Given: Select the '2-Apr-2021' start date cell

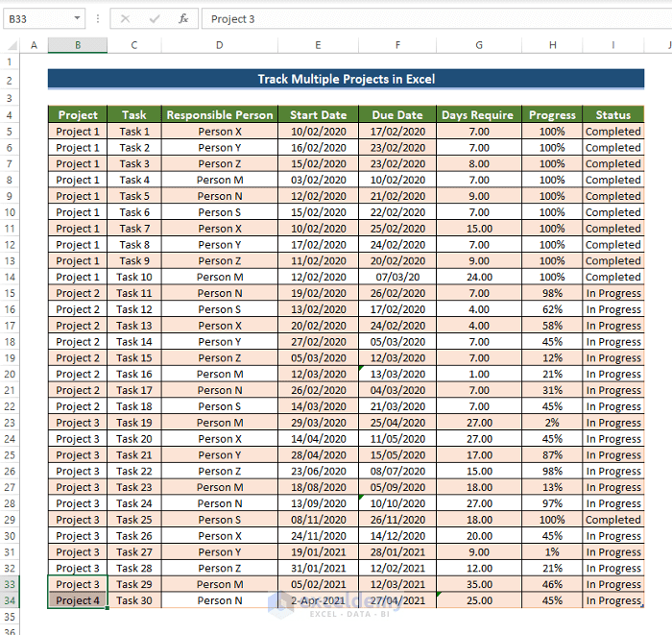Looking at the screenshot, I should coord(318,600).
